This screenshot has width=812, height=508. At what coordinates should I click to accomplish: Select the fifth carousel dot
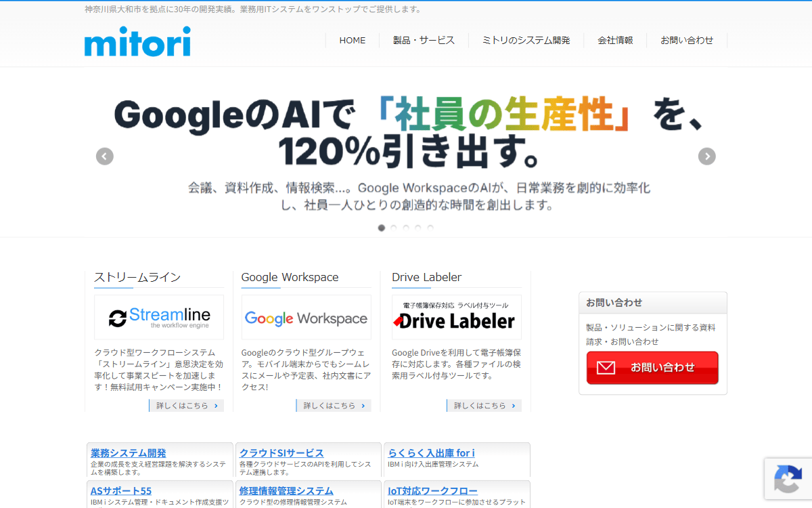(430, 228)
